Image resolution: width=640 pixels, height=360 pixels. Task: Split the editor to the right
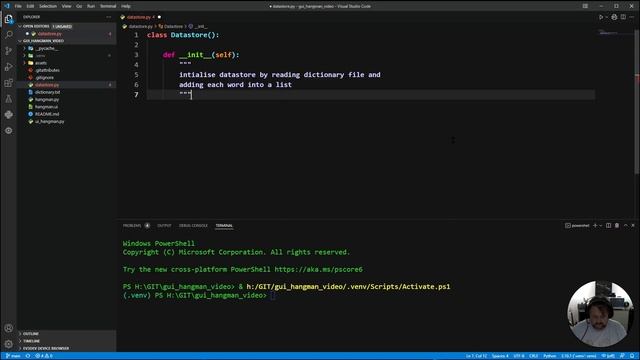pos(623,17)
